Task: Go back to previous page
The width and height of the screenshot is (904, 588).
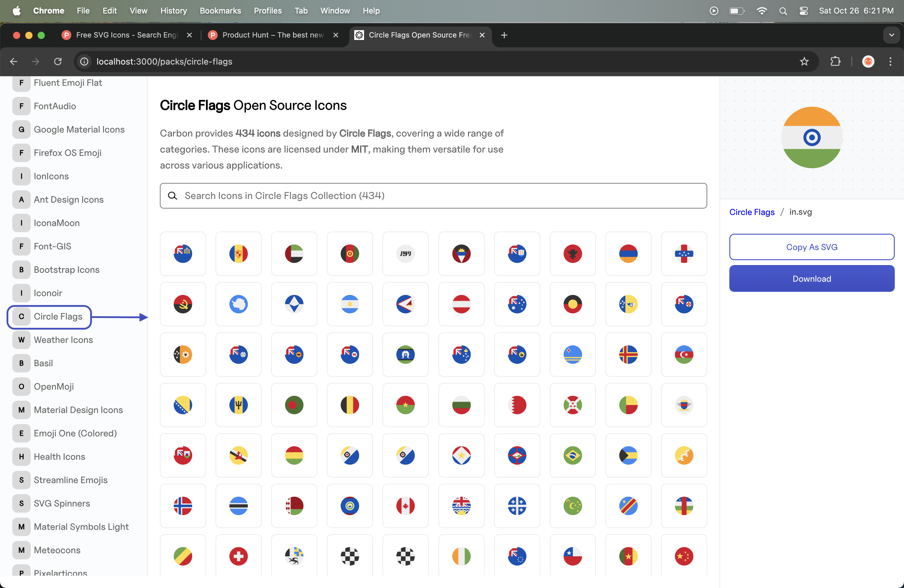Action: (x=14, y=62)
